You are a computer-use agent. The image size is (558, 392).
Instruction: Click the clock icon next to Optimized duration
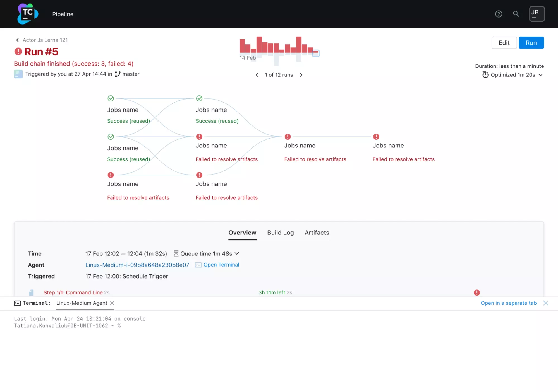click(x=485, y=75)
